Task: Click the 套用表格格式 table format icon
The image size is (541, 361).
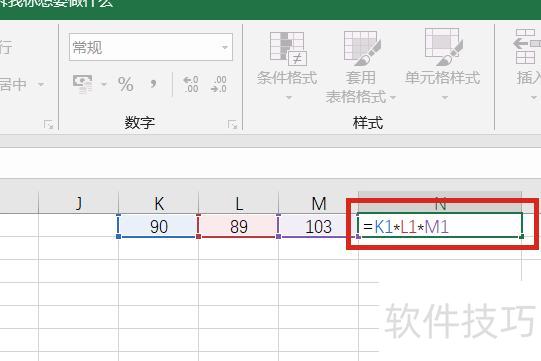Action: (x=362, y=48)
